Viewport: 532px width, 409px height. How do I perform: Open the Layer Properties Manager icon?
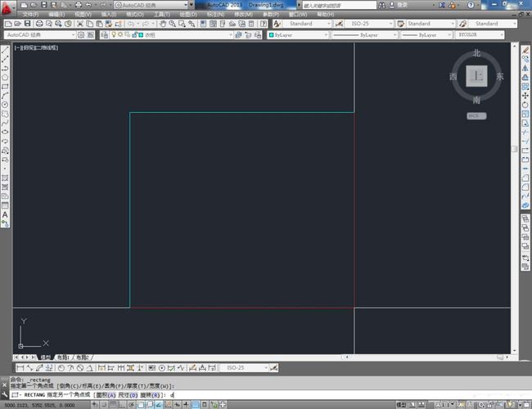[x=104, y=35]
